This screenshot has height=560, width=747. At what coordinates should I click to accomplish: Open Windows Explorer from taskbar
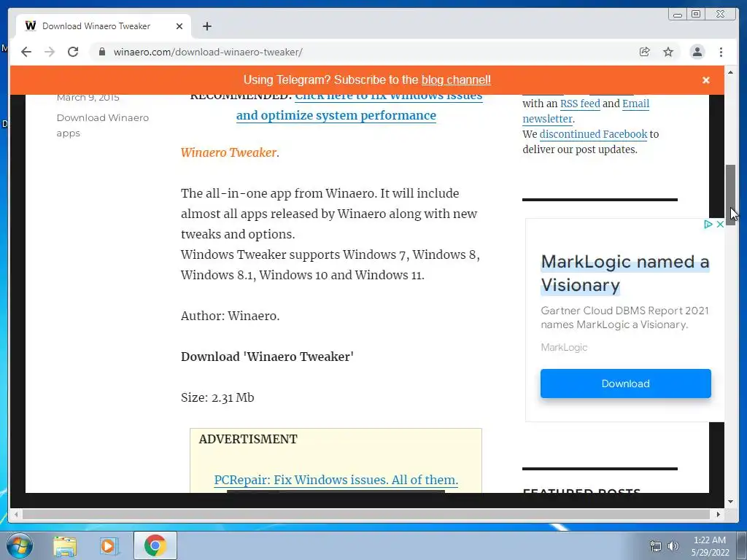tap(65, 545)
